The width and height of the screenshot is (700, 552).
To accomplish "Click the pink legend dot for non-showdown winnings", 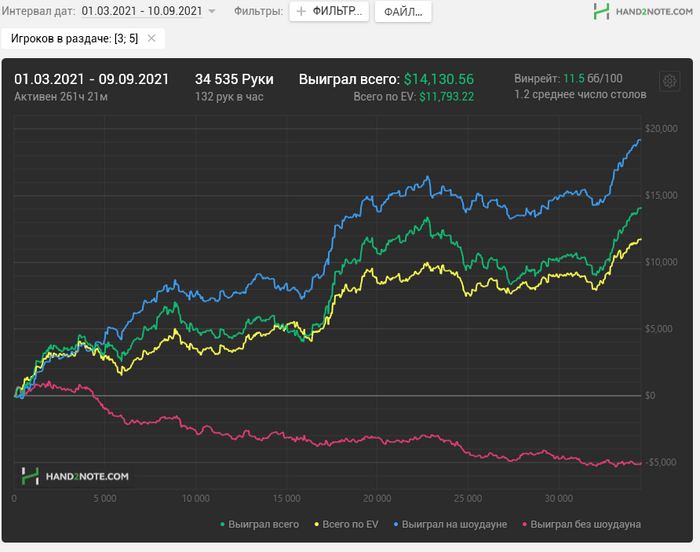I will (x=524, y=524).
